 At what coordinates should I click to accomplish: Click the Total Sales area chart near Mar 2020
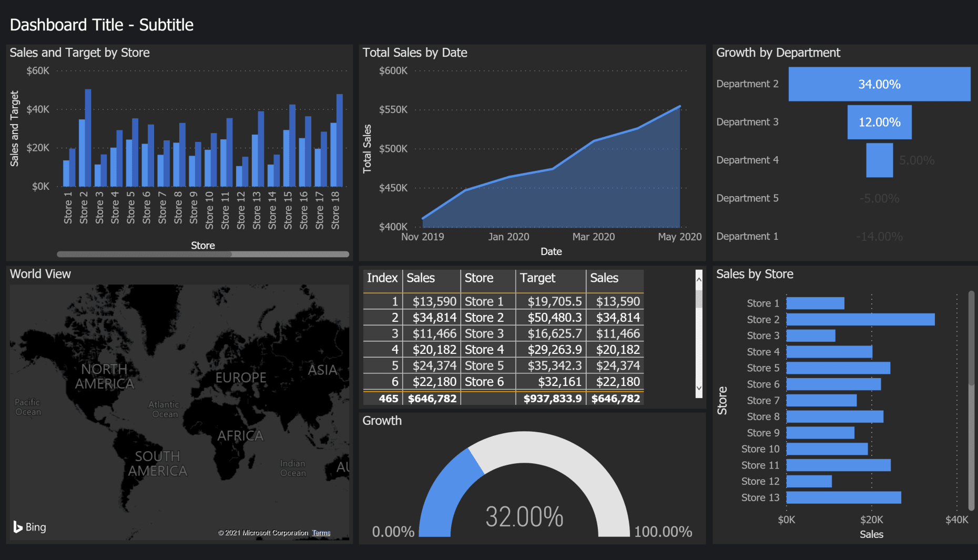(x=593, y=184)
